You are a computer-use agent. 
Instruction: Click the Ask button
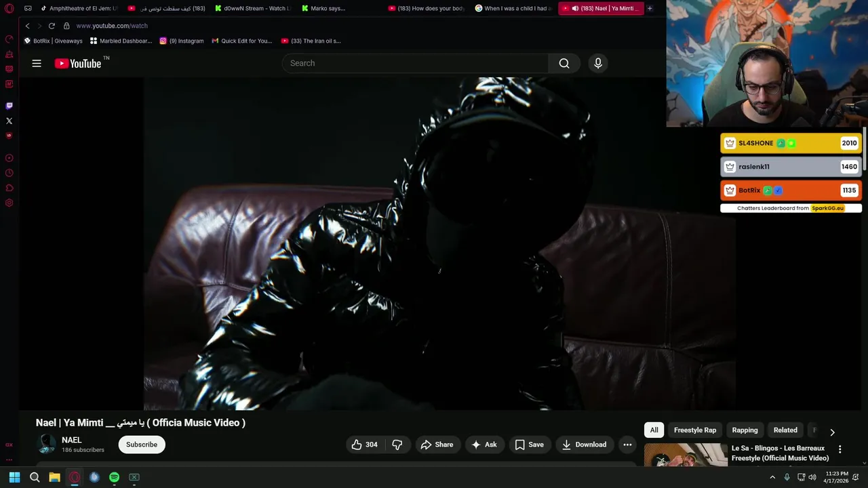tap(485, 445)
